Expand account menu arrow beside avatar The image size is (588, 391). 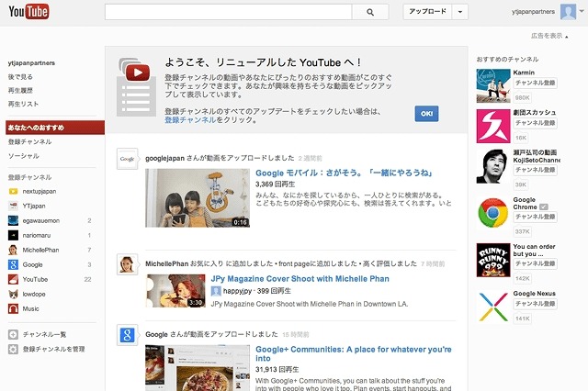[582, 10]
